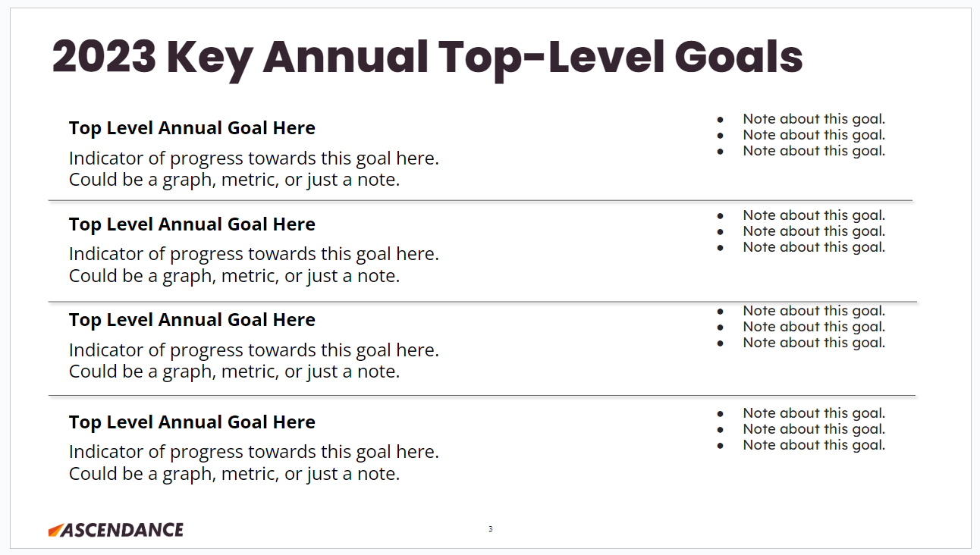The height and width of the screenshot is (555, 980).
Task: Select the last note bullet of the first goal
Action: pyautogui.click(x=813, y=151)
